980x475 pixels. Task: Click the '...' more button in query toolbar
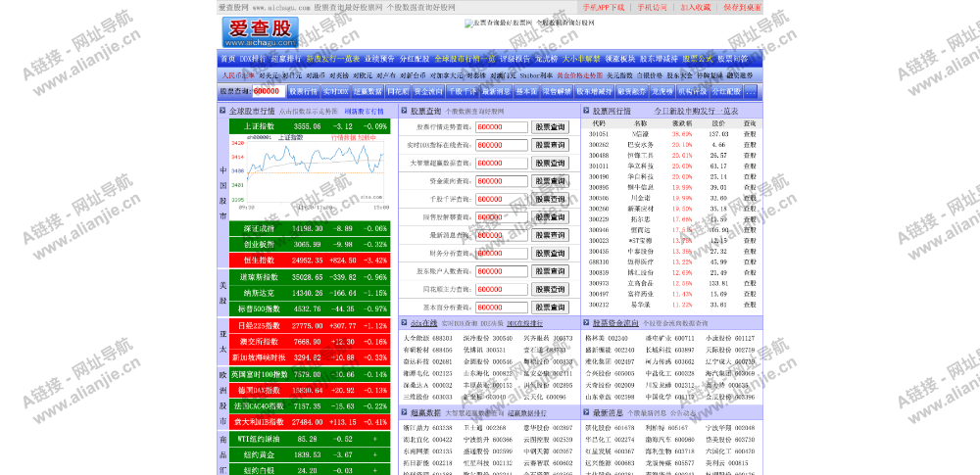click(750, 91)
